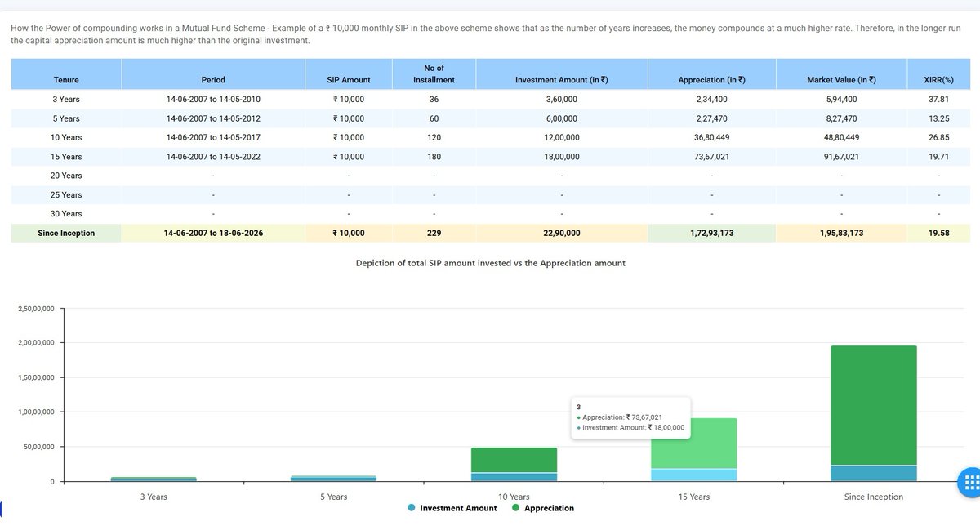Viewport: 980px width, 526px height.
Task: Click period 14-06-2007 to 14-05-2012
Action: tap(213, 118)
